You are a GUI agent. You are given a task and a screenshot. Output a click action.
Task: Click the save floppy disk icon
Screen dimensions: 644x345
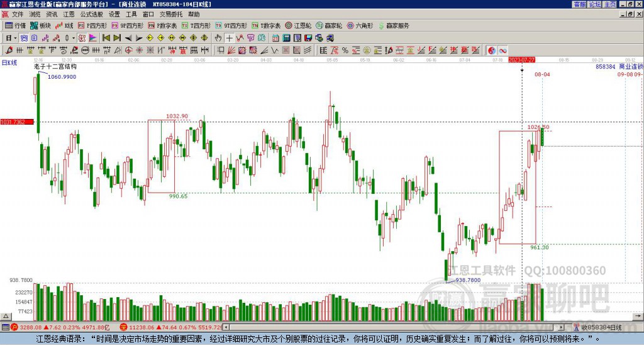pyautogui.click(x=308, y=38)
